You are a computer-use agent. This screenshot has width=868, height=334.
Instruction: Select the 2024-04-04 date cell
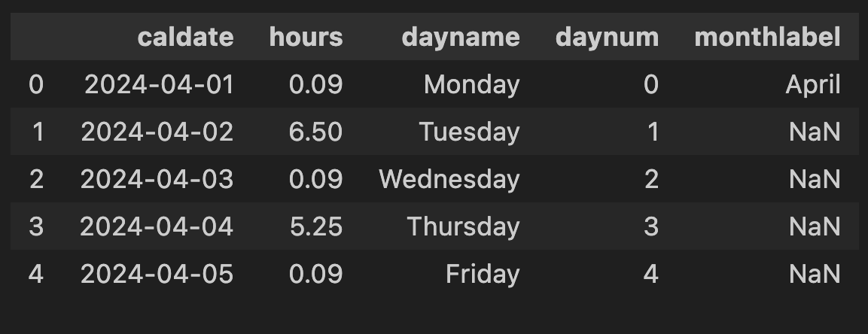click(x=157, y=226)
